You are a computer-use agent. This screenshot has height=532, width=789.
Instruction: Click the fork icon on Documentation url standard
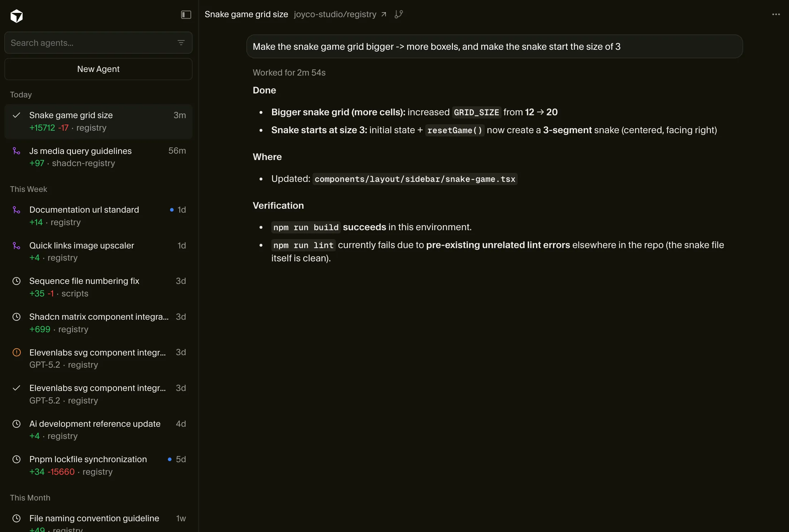16,210
